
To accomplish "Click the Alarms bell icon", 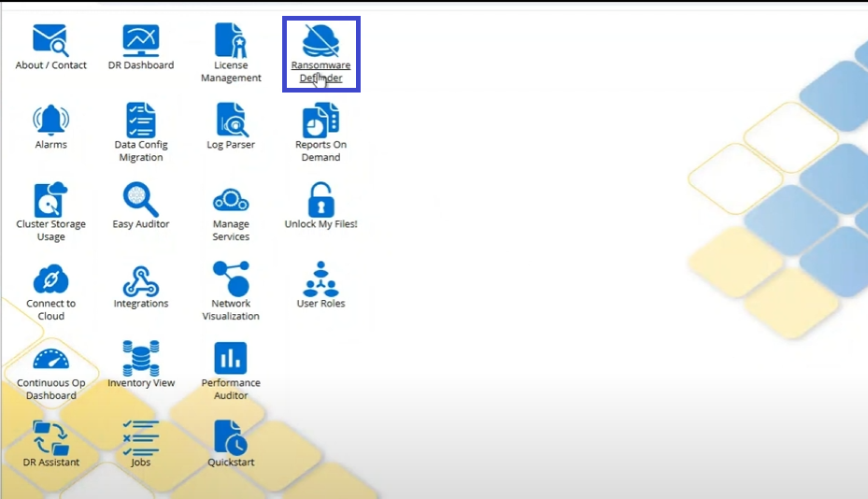I will pos(51,120).
